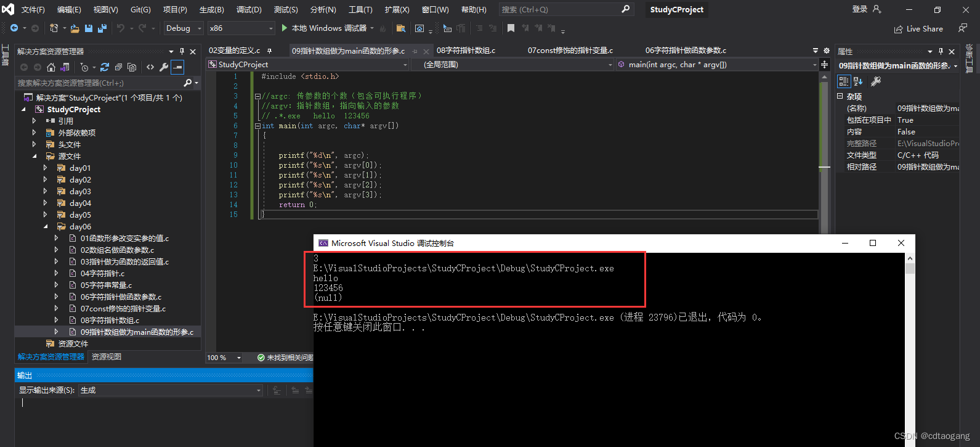Collapse the 杂项 properties category
980x447 pixels.
(840, 96)
